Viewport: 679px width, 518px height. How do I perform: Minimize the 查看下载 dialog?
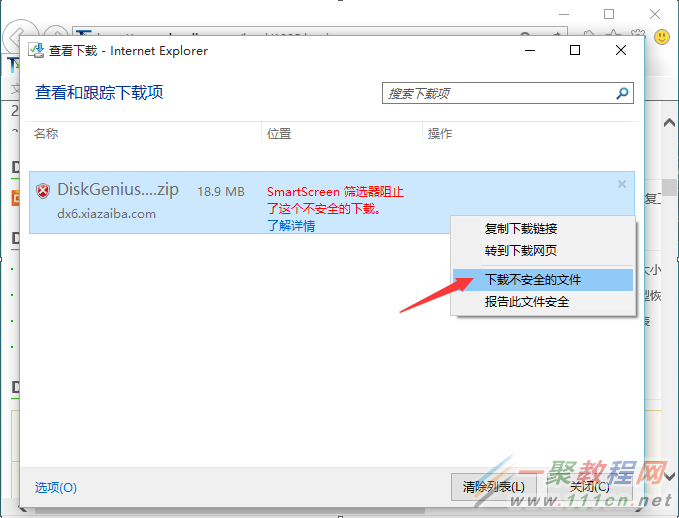point(530,51)
